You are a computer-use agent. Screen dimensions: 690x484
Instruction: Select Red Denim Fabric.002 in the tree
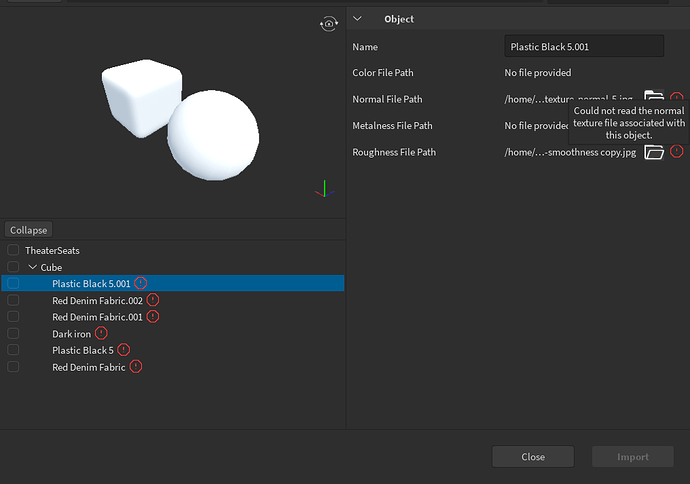click(x=98, y=300)
